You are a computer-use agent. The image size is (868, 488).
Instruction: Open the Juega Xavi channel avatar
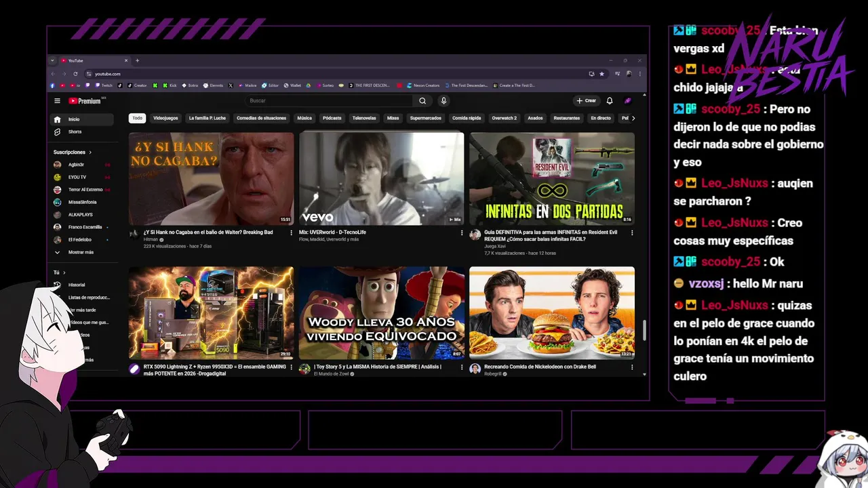click(x=475, y=235)
